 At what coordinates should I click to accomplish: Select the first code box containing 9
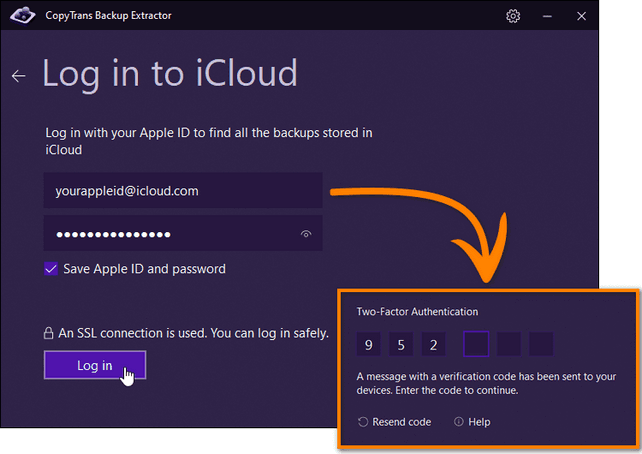click(368, 344)
